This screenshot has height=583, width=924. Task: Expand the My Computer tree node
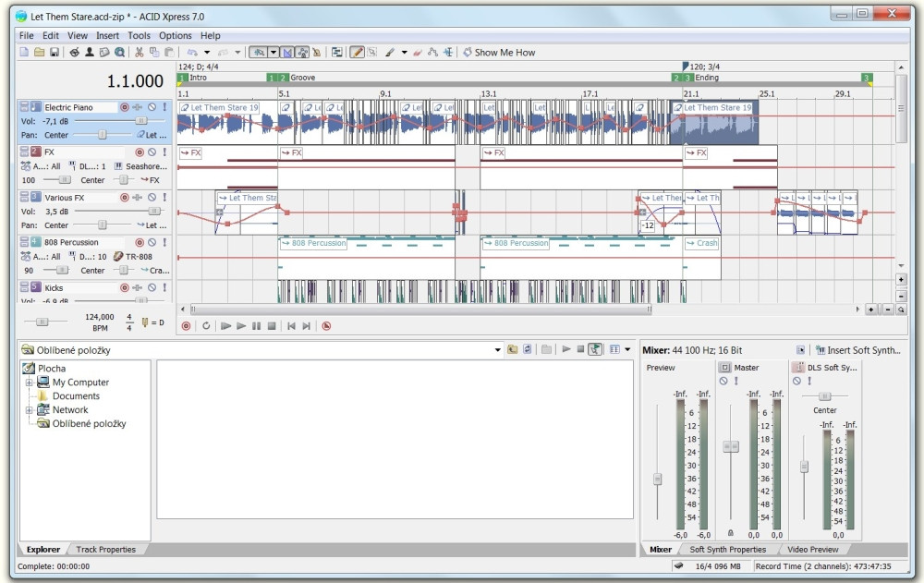(x=30, y=383)
